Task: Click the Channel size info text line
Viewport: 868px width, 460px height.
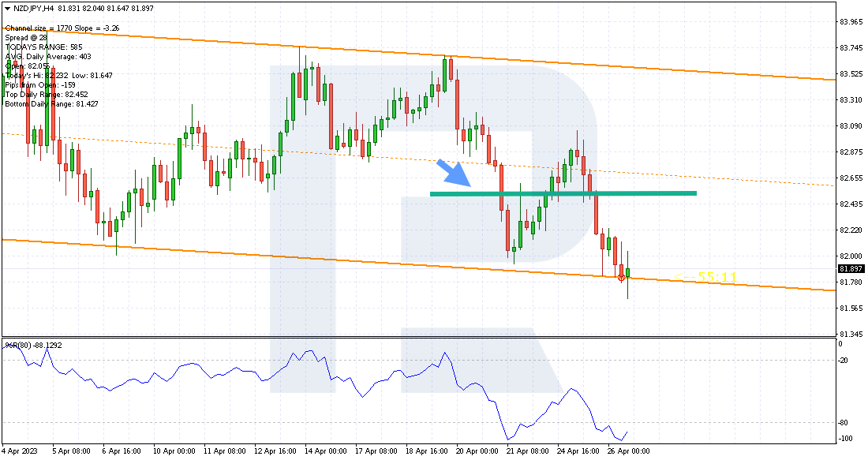Action: (x=62, y=28)
